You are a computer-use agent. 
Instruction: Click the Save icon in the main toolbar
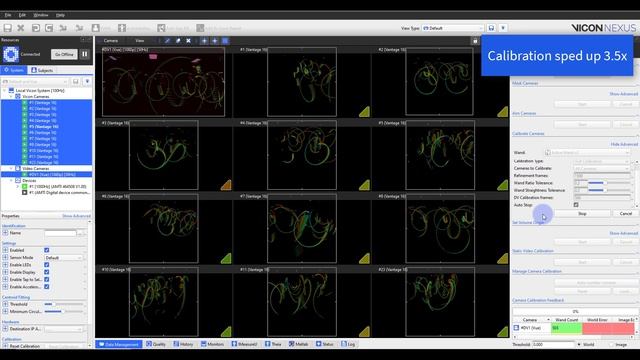(7, 28)
